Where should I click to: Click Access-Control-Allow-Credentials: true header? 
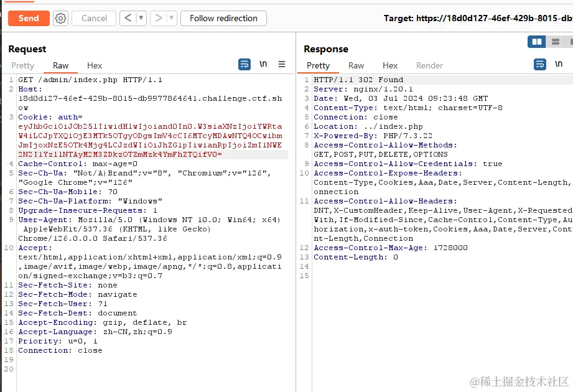408,164
